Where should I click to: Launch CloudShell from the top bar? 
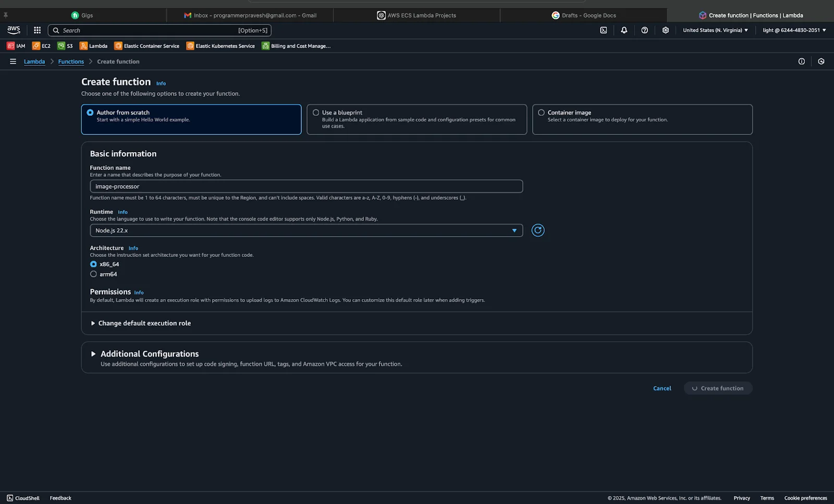pyautogui.click(x=603, y=30)
